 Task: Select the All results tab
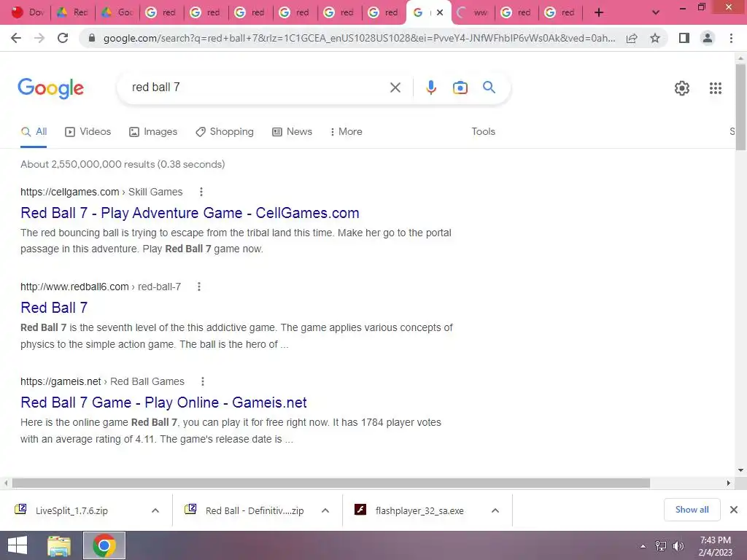[x=34, y=132]
